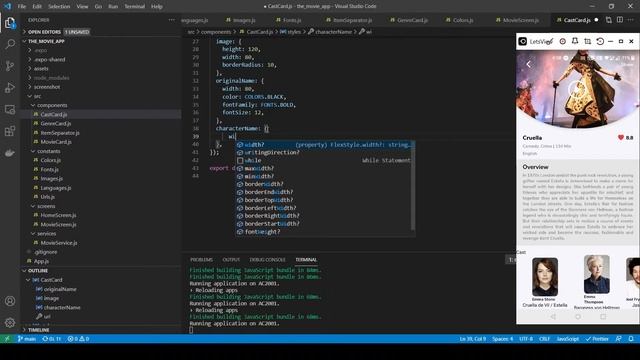Viewport: 640px width, 360px height.
Task: Change the JavaScript language mode
Action: pos(567,339)
